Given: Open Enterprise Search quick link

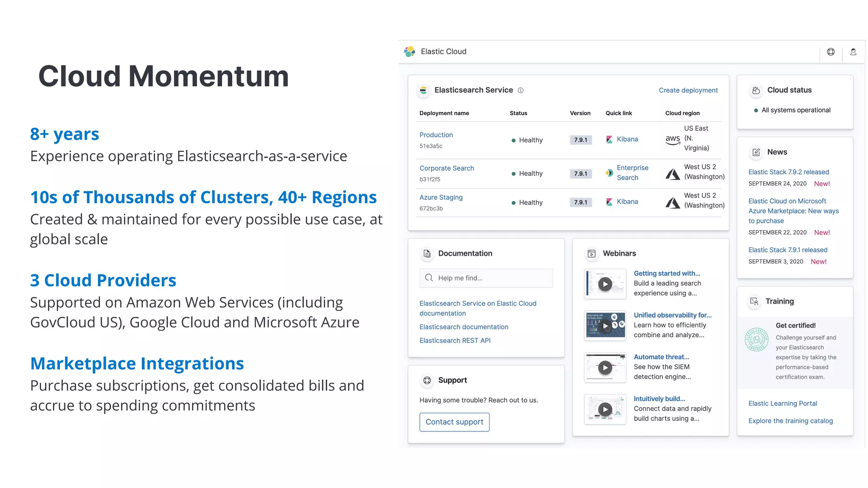Looking at the screenshot, I should (632, 173).
